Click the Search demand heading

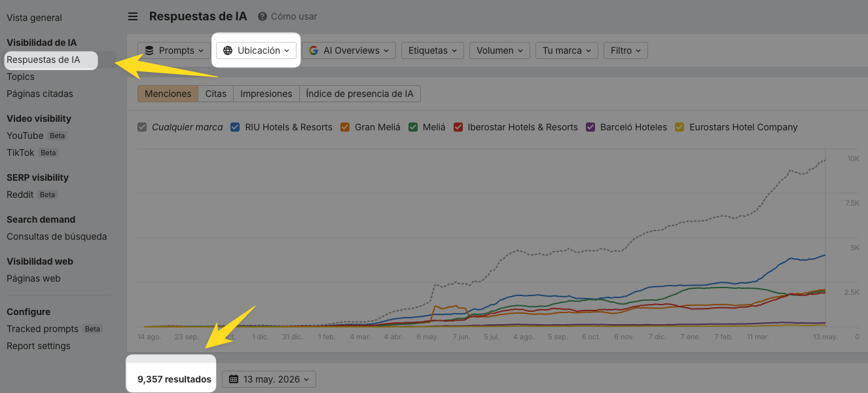[41, 219]
